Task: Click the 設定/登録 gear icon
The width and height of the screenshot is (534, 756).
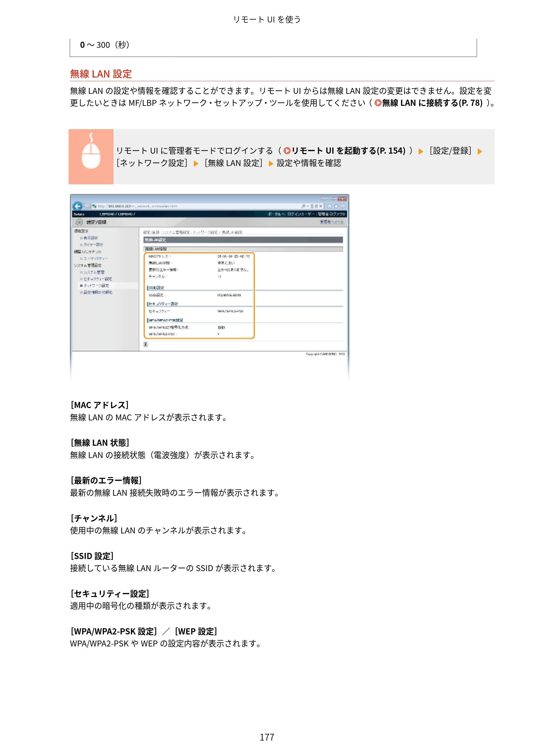Action: tap(79, 222)
